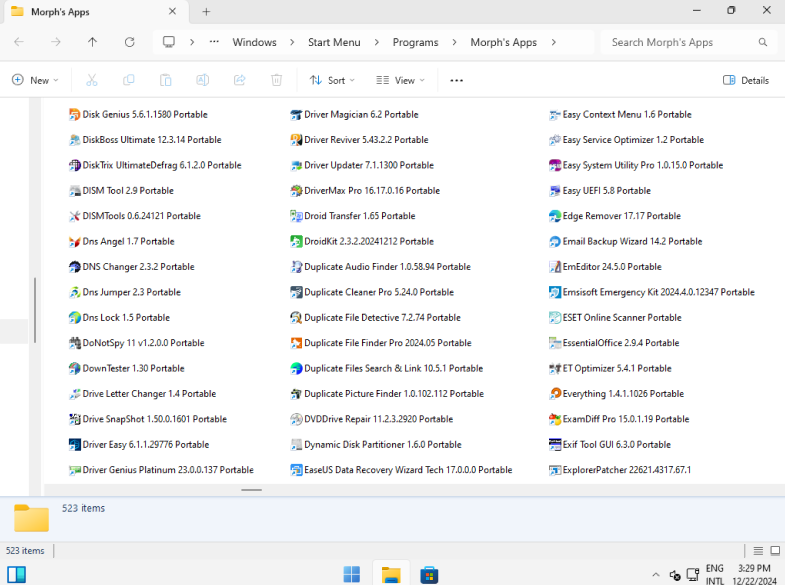
Task: Click the Driver Magician 6.2 Portable icon
Action: tap(296, 115)
